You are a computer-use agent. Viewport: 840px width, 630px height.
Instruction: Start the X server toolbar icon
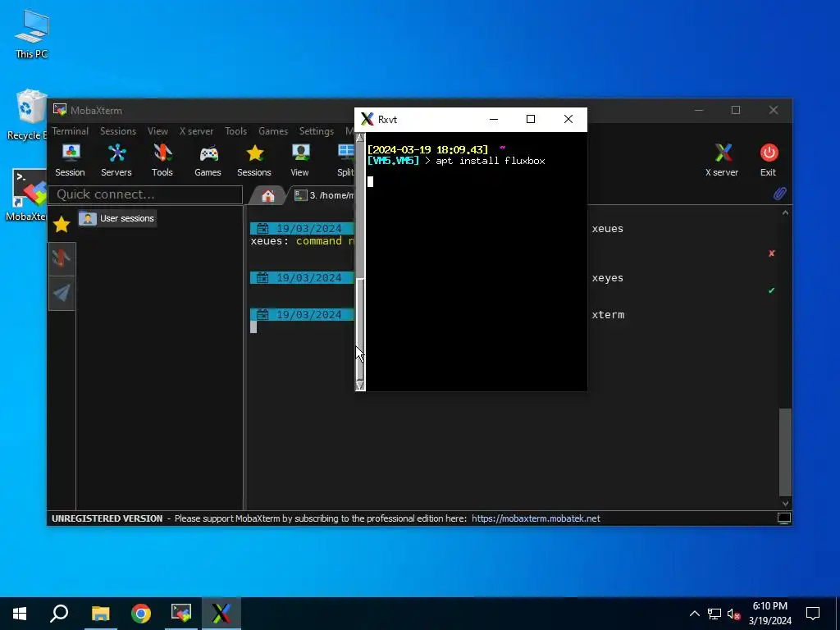pos(722,160)
